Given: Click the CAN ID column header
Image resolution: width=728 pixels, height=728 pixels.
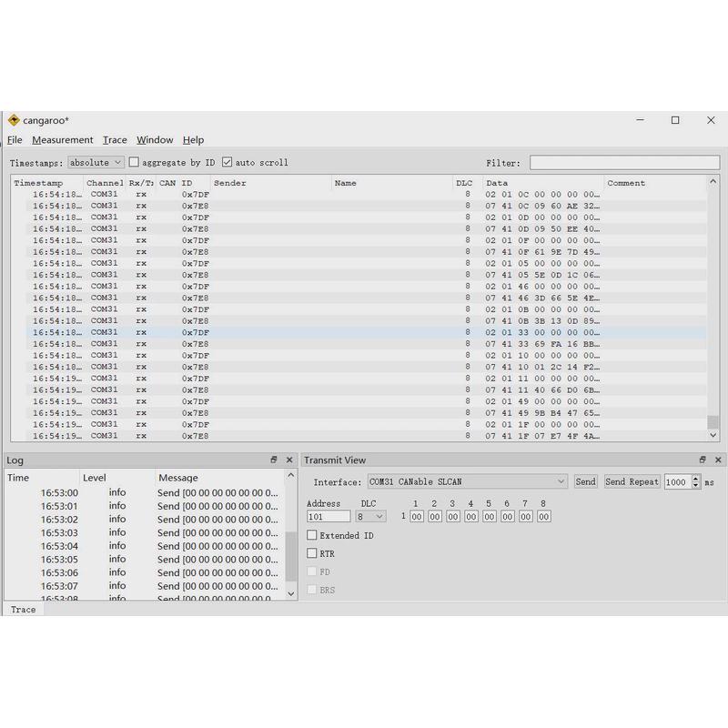Looking at the screenshot, I should [x=183, y=183].
